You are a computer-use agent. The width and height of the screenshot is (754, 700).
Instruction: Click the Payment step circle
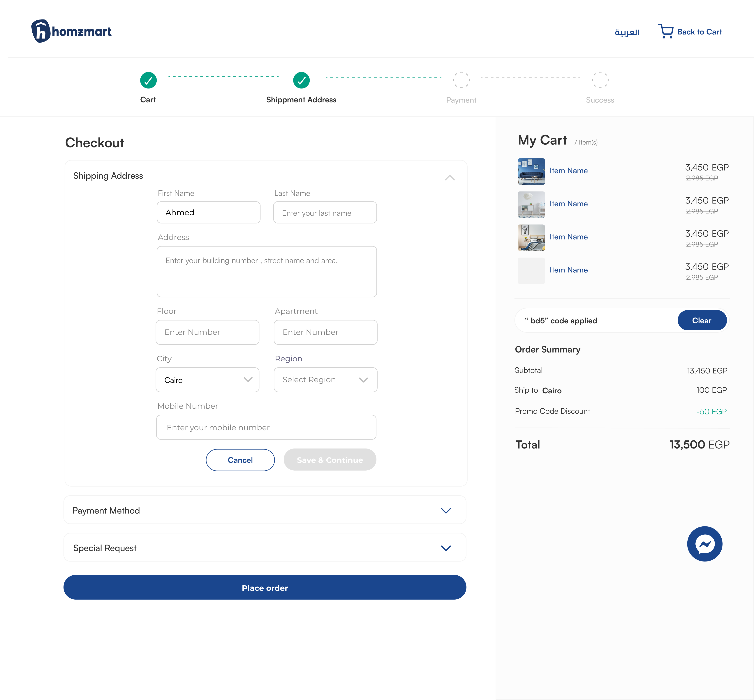[461, 80]
